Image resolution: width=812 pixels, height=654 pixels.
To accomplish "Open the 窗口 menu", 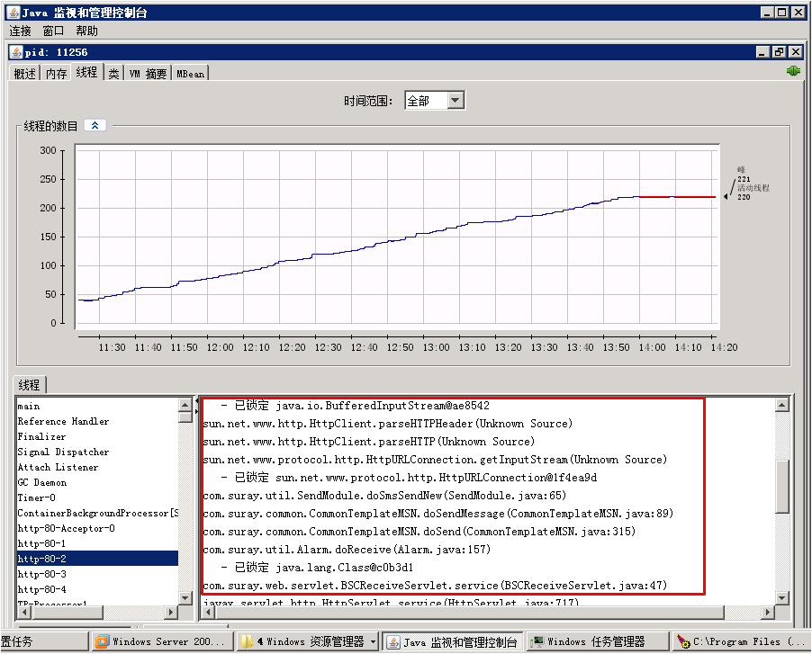I will [53, 31].
